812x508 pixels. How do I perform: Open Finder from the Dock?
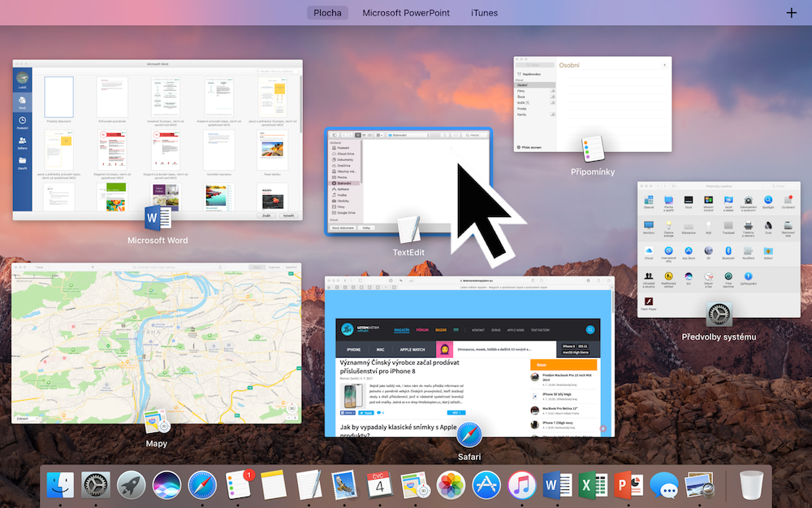(x=60, y=485)
